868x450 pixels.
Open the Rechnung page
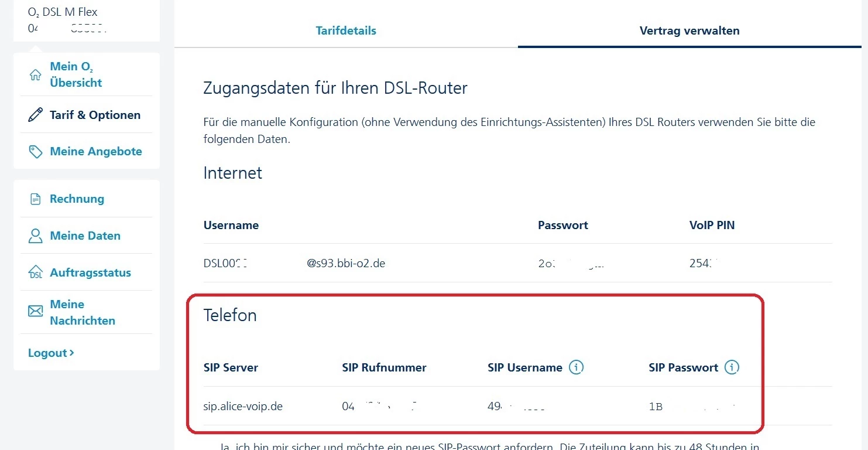[x=77, y=199]
